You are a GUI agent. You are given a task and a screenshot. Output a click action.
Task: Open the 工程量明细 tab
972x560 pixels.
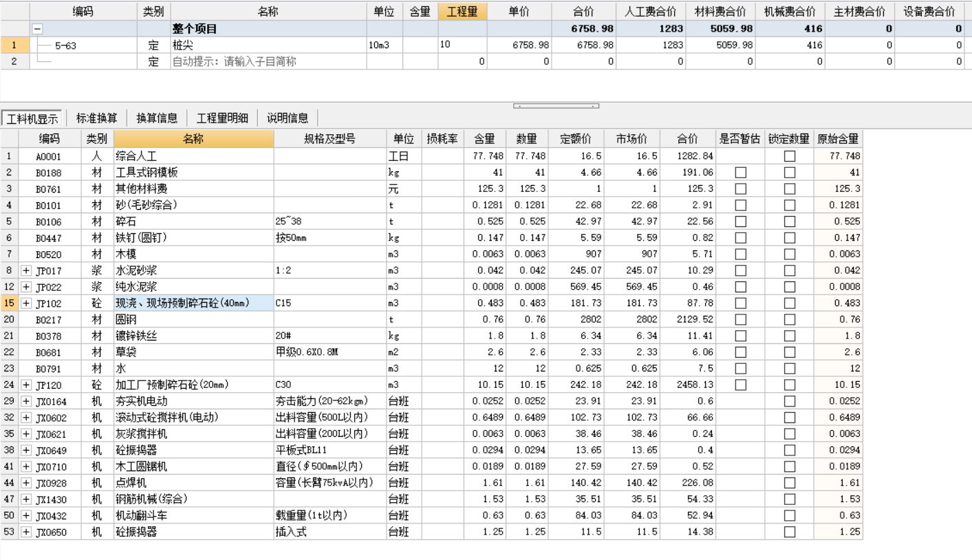pyautogui.click(x=223, y=118)
